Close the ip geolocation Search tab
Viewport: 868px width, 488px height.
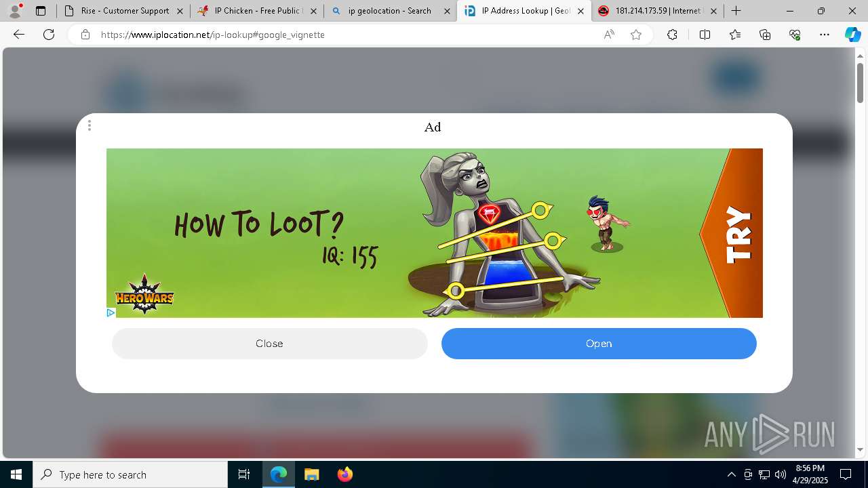(447, 11)
